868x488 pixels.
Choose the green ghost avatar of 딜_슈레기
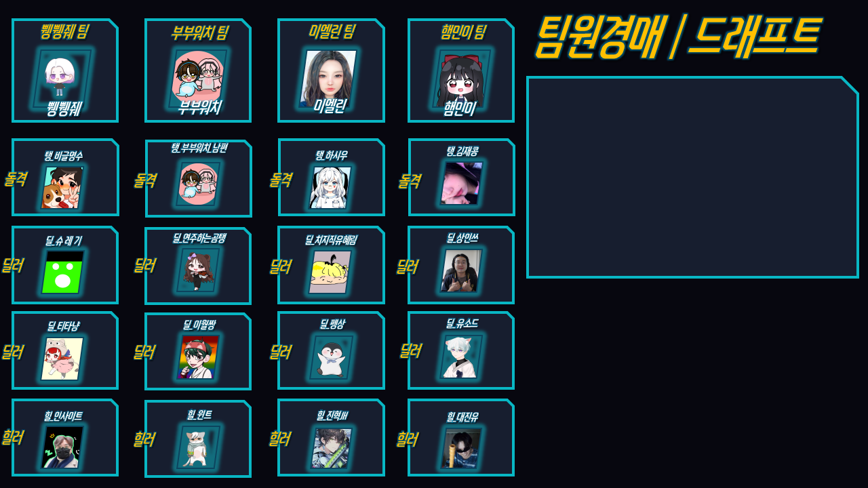pyautogui.click(x=63, y=272)
